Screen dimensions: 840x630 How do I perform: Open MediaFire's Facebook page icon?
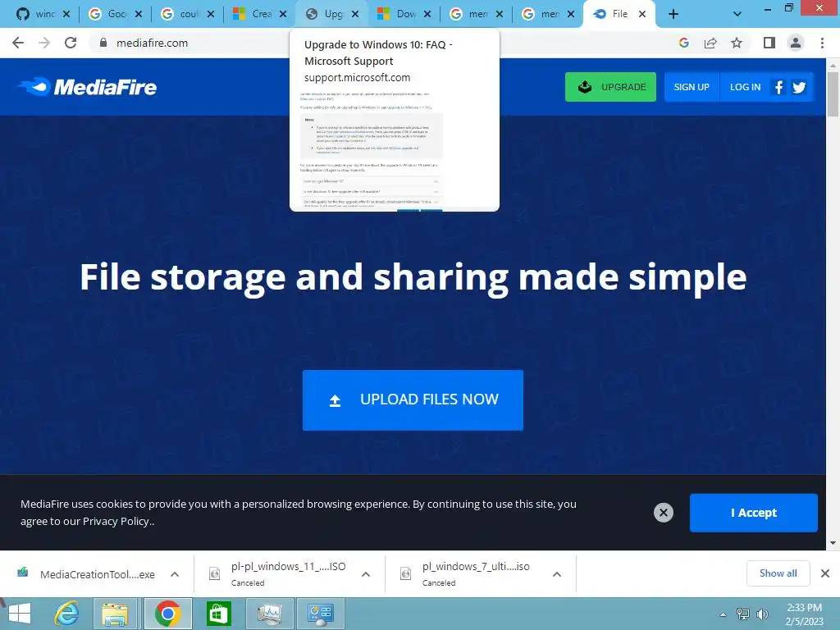click(778, 87)
